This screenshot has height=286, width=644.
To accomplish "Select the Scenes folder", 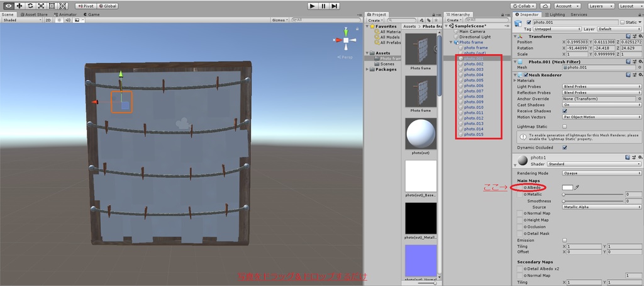I will 387,64.
